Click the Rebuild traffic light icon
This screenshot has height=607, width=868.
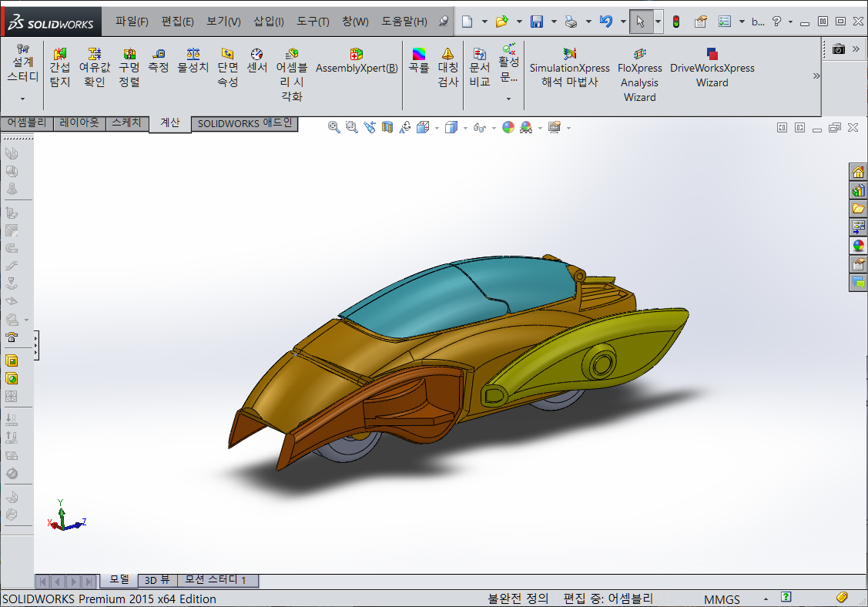[x=676, y=22]
